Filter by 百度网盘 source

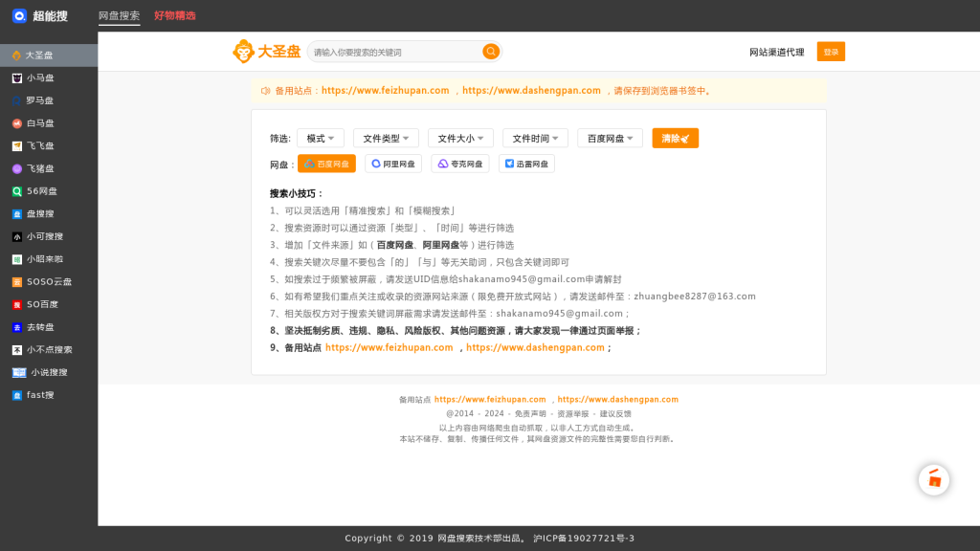[327, 164]
